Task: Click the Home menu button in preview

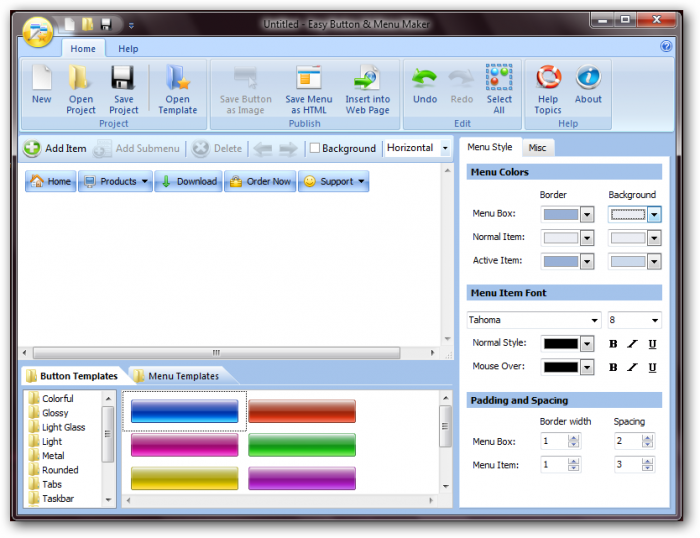Action: pos(50,181)
